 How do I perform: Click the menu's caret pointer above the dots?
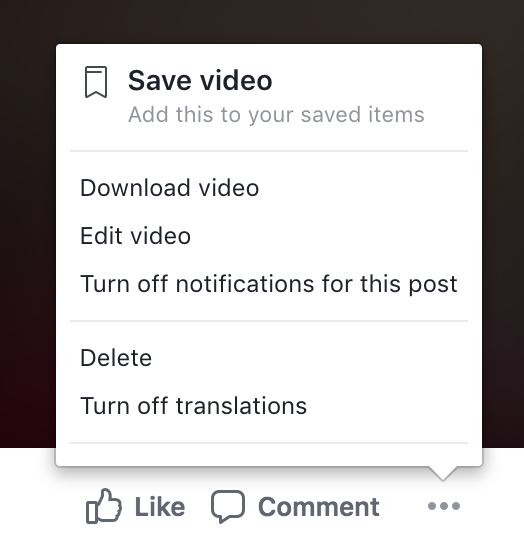point(443,473)
